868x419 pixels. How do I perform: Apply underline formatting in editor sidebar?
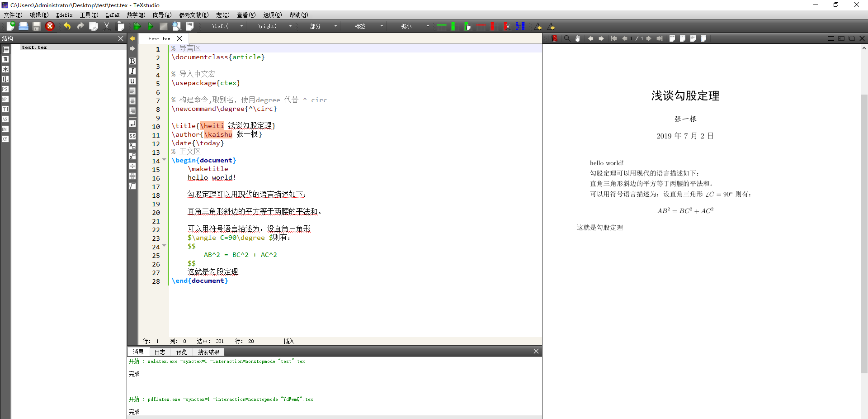tap(132, 81)
